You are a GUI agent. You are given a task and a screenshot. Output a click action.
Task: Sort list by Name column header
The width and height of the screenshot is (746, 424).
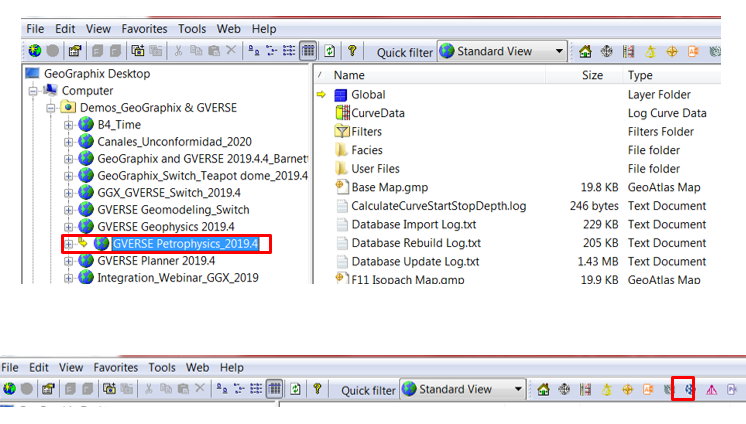[x=349, y=75]
